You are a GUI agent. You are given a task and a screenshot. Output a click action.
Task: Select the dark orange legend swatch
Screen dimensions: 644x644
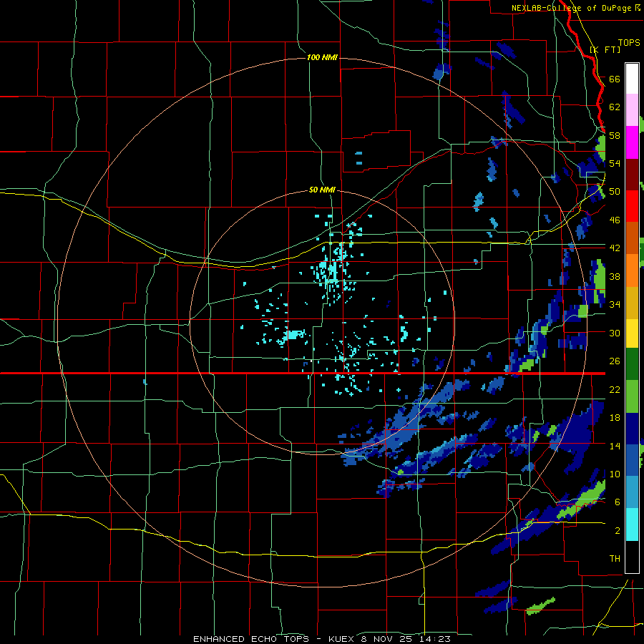632,238
